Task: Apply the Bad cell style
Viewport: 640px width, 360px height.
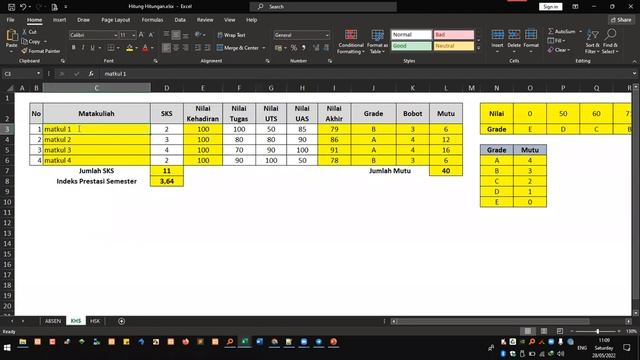Action: (x=454, y=35)
